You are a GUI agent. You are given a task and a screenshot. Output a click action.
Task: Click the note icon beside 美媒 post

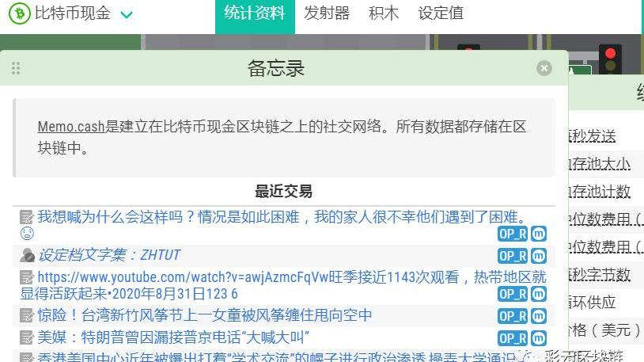pyautogui.click(x=27, y=337)
